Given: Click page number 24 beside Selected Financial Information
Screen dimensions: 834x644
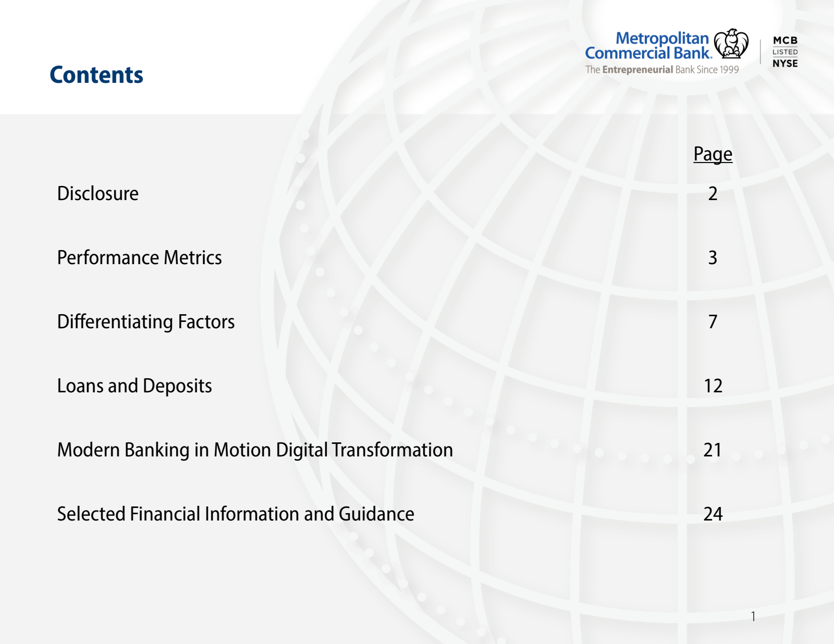Looking at the screenshot, I should [x=713, y=514].
